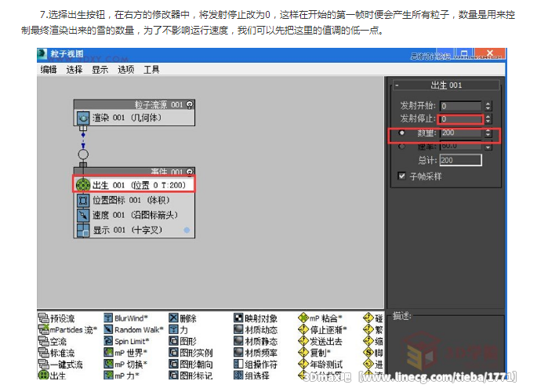
Task: Click the 发射开始 spinner arrows
Action: (x=488, y=106)
